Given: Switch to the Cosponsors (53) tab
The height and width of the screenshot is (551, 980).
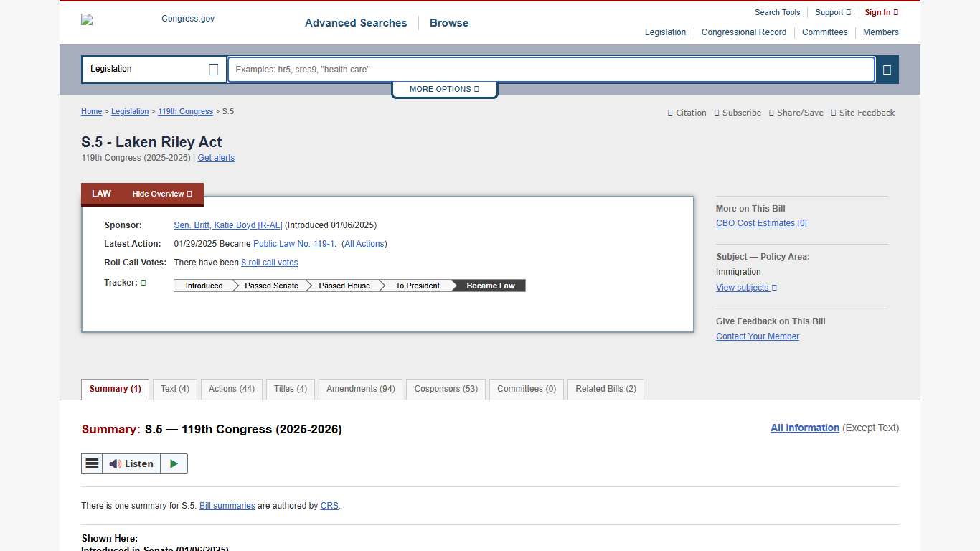Looking at the screenshot, I should [x=445, y=389].
